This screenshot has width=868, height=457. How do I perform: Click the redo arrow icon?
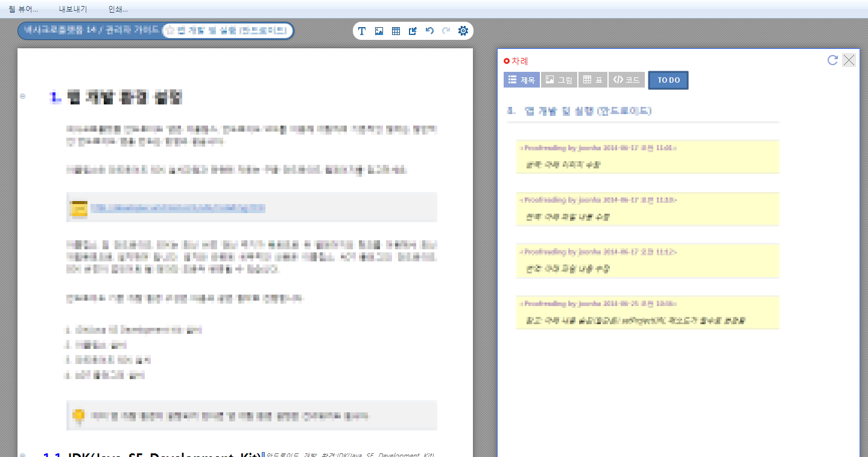pyautogui.click(x=446, y=31)
